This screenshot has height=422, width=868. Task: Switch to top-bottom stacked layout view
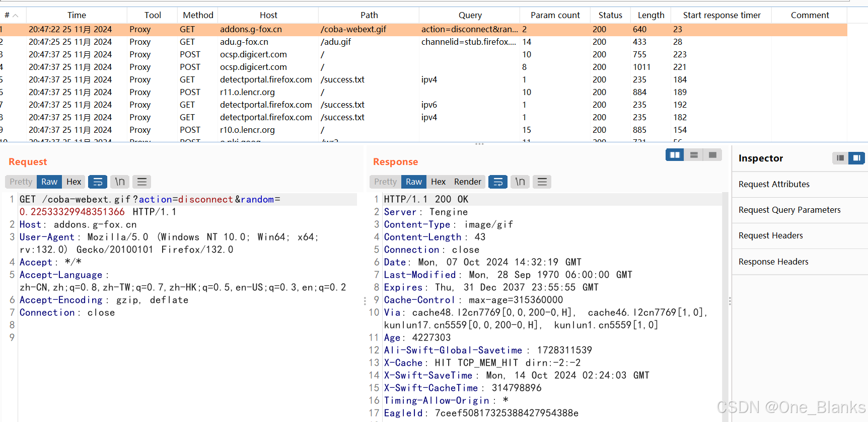point(694,155)
